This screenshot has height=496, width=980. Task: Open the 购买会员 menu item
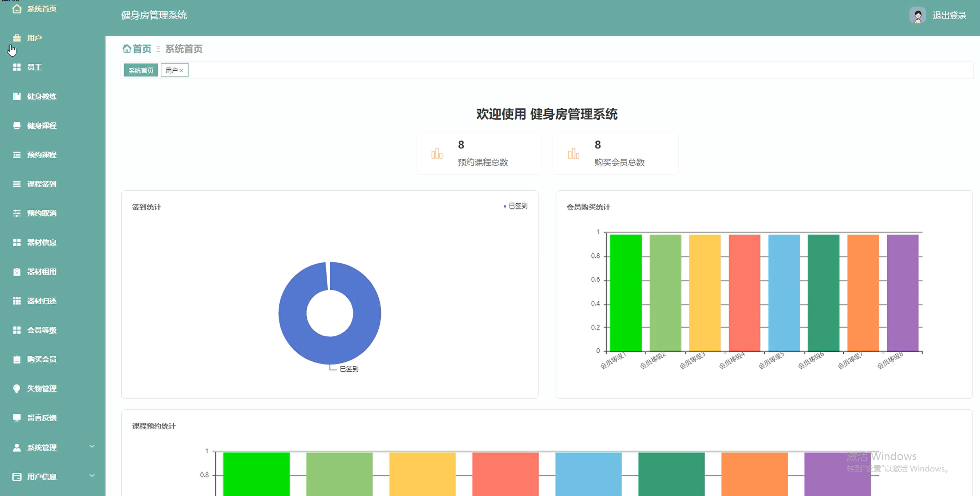[x=53, y=359]
